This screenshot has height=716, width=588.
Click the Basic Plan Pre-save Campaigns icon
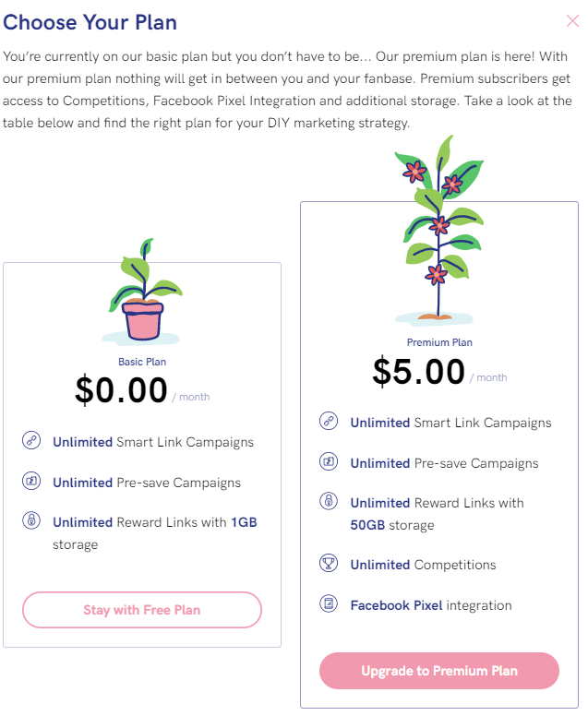pyautogui.click(x=31, y=481)
